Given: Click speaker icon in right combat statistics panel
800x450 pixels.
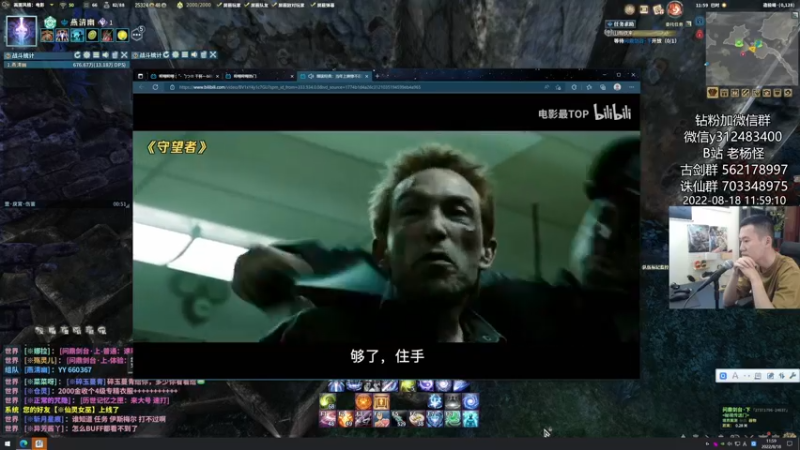Looking at the screenshot, I should [x=194, y=55].
